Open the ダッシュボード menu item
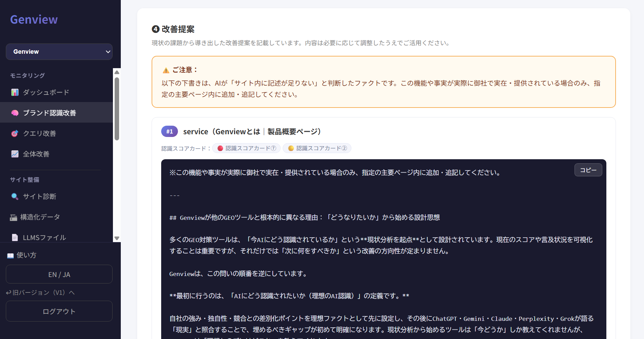The width and height of the screenshot is (644, 339). tap(56, 92)
